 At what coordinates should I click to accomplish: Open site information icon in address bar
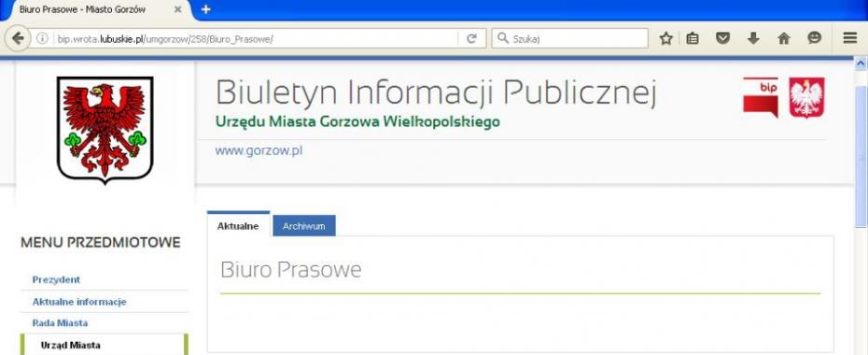tap(42, 38)
